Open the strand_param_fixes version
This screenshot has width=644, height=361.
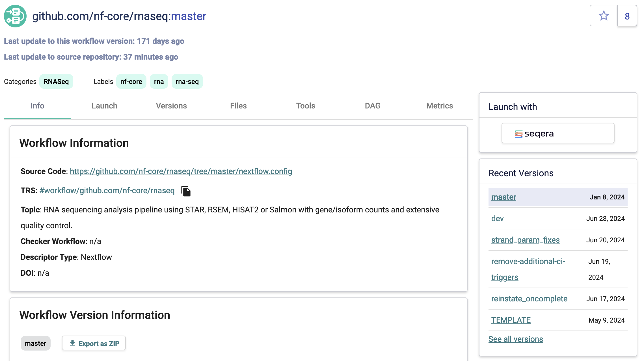525,240
